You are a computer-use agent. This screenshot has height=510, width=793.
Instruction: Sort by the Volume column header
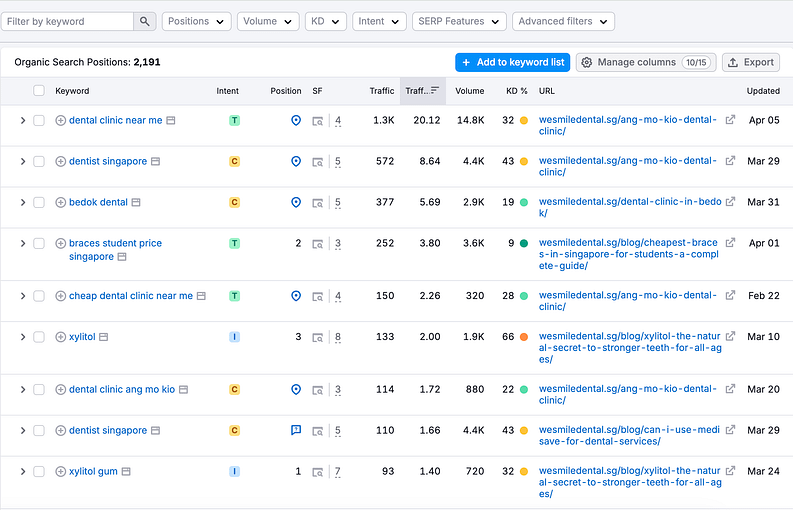(470, 91)
